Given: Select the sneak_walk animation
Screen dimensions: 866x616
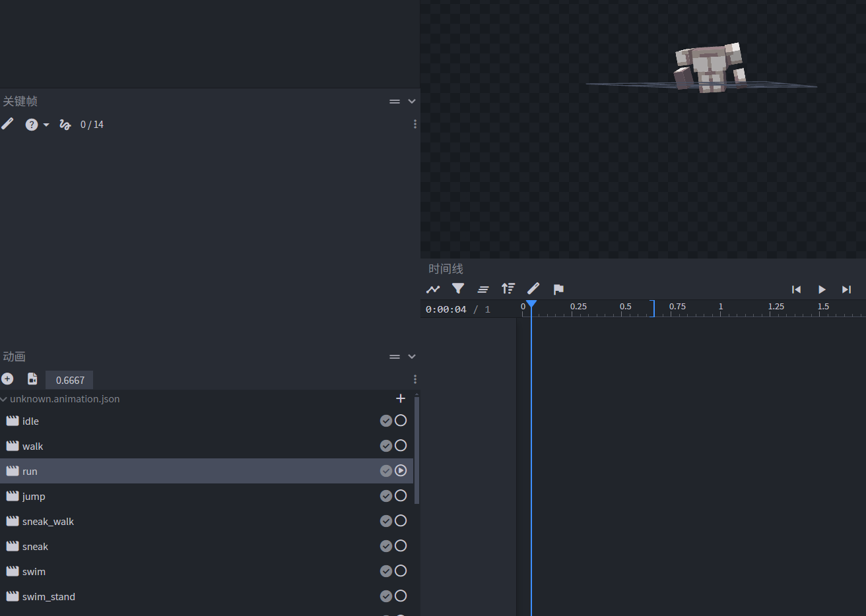Looking at the screenshot, I should click(x=207, y=521).
